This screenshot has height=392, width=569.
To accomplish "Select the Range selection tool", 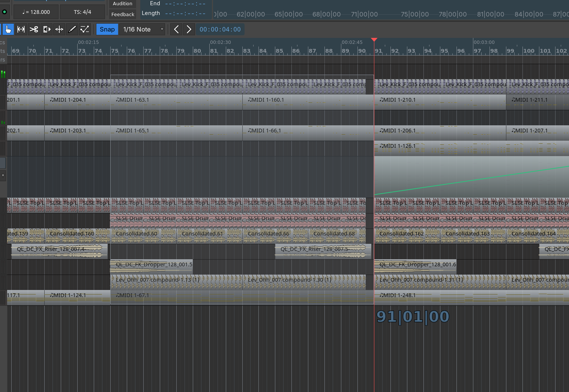I will [x=21, y=29].
